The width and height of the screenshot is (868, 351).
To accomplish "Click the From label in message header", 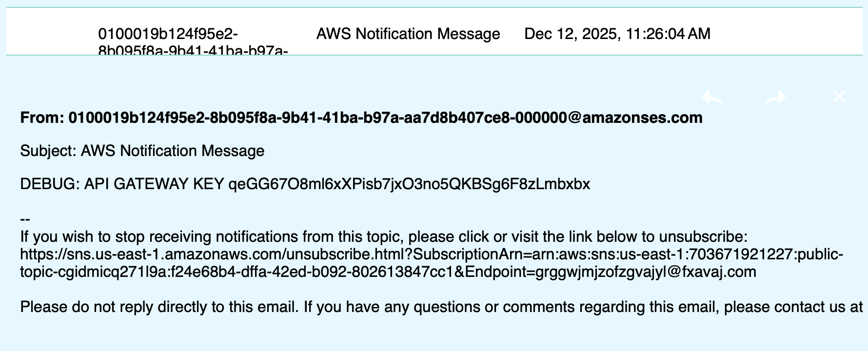I will click(42, 118).
